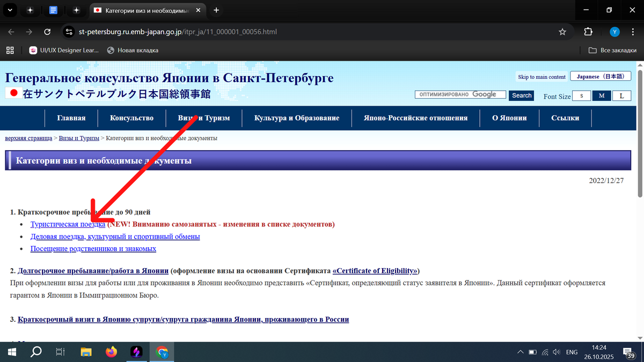Click the date text 2022/12/27

pyautogui.click(x=606, y=181)
